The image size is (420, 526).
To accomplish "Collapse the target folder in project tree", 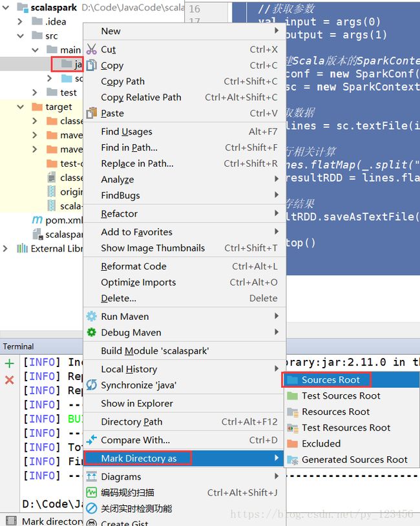I will click(x=21, y=107).
